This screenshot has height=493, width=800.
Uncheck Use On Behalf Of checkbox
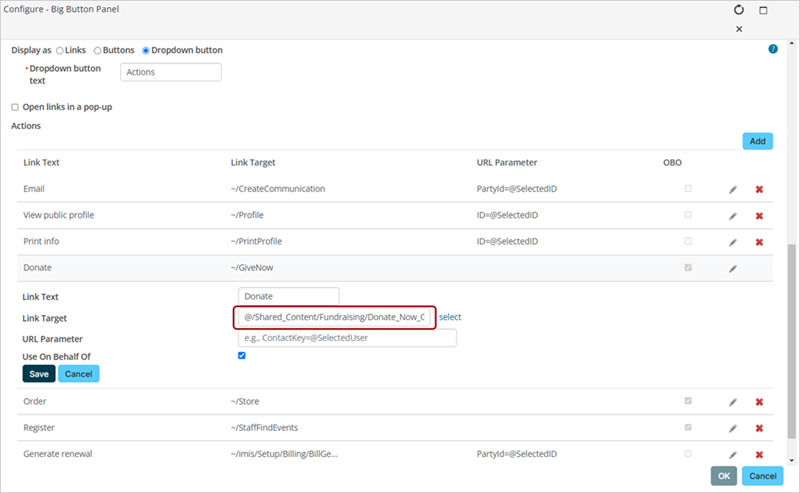point(242,356)
